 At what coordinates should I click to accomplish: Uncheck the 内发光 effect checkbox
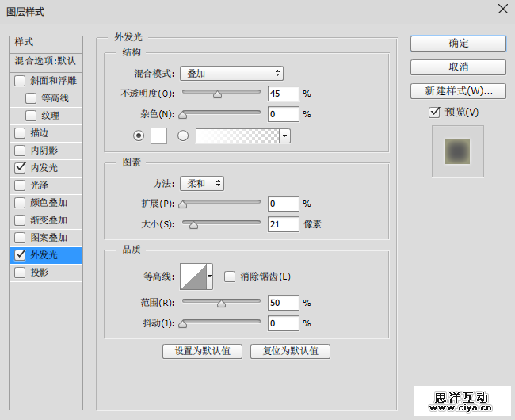tap(20, 168)
